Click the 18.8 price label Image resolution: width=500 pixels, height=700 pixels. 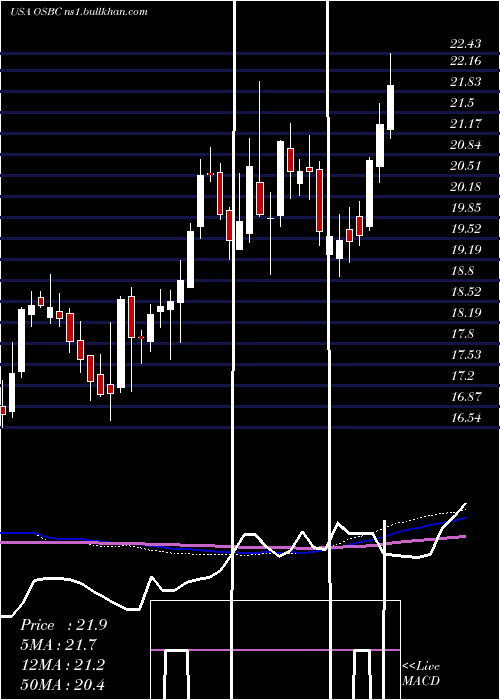[x=462, y=271]
